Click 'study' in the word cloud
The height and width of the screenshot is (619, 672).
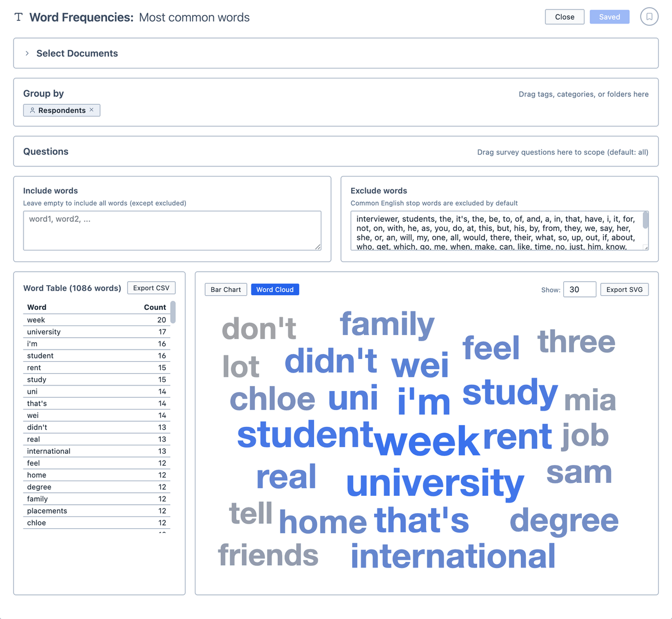click(510, 394)
